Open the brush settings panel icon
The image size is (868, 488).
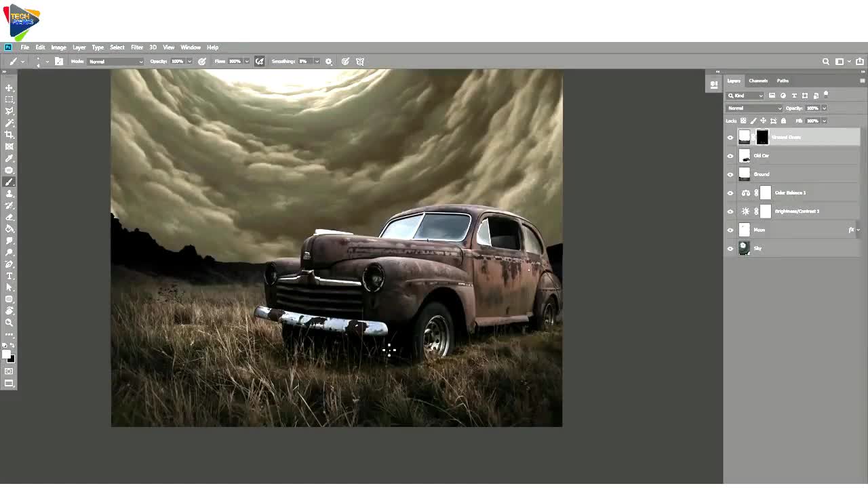point(59,61)
